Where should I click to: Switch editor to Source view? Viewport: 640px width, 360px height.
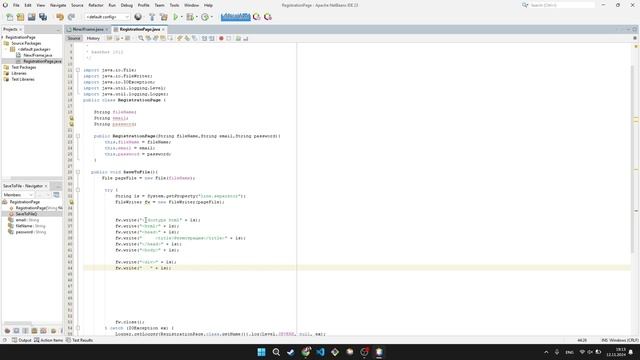click(74, 38)
